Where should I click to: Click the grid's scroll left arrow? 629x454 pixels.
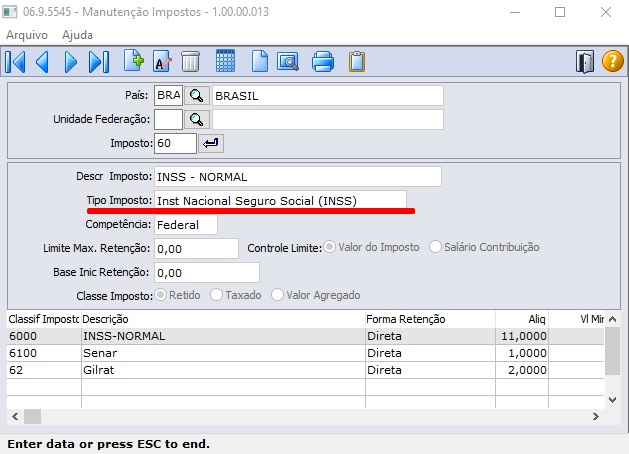(15, 416)
